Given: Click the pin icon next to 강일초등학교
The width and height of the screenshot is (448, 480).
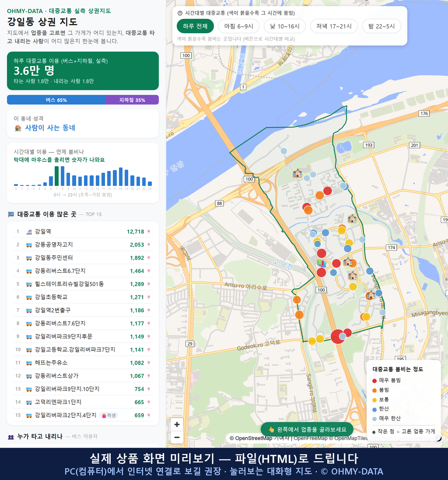Looking at the screenshot, I should 149,297.
